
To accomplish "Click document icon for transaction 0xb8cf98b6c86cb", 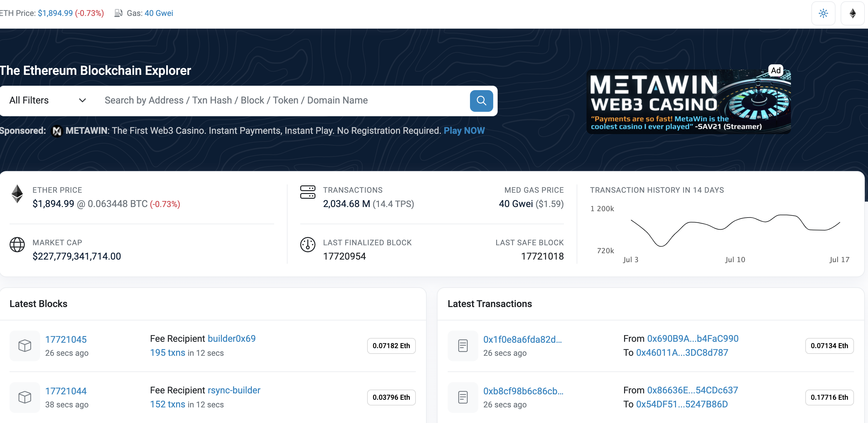I will pos(463,398).
